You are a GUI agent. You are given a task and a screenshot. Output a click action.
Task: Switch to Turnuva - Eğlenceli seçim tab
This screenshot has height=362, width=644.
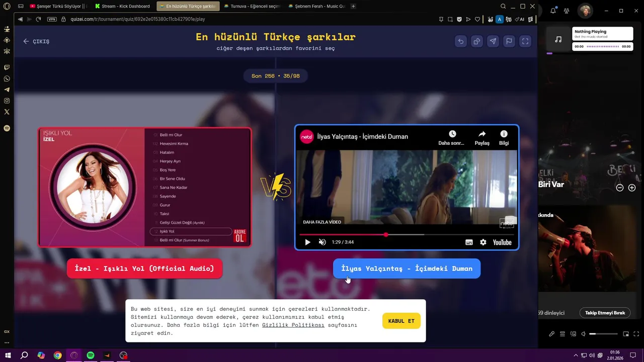click(252, 6)
